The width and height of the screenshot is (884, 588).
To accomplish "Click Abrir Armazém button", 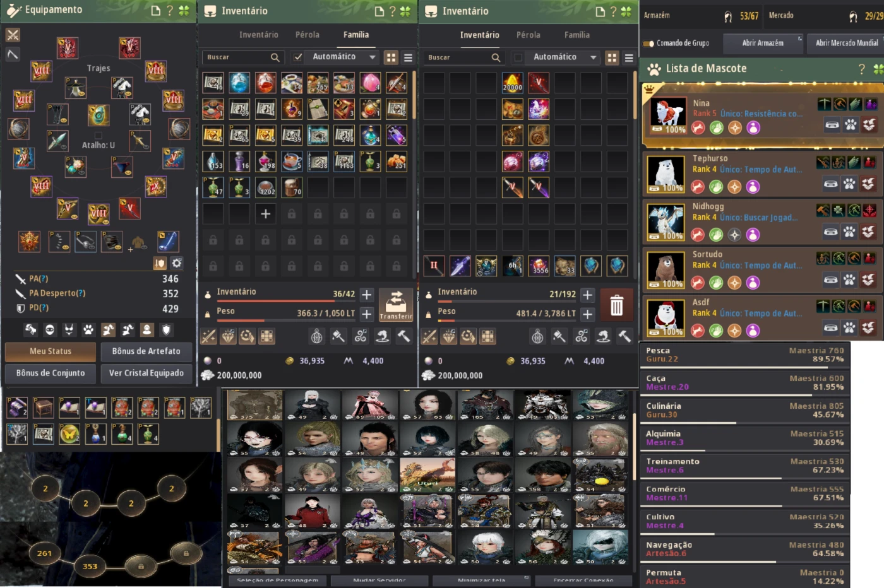I will [x=763, y=43].
